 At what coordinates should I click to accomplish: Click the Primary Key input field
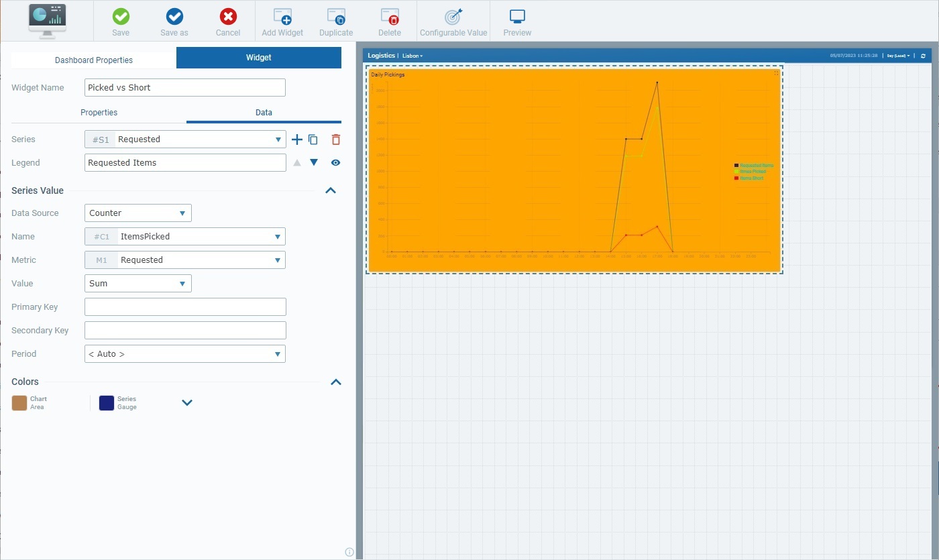(x=185, y=307)
